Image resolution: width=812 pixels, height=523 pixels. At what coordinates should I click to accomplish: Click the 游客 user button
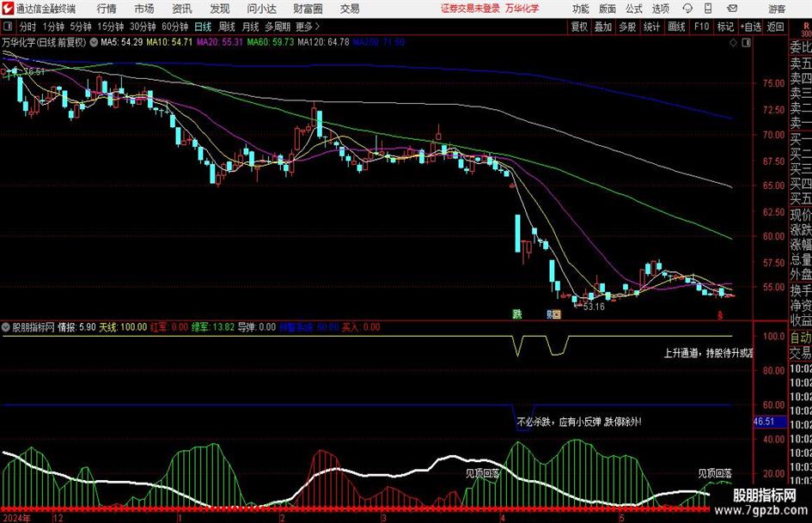pos(777,9)
